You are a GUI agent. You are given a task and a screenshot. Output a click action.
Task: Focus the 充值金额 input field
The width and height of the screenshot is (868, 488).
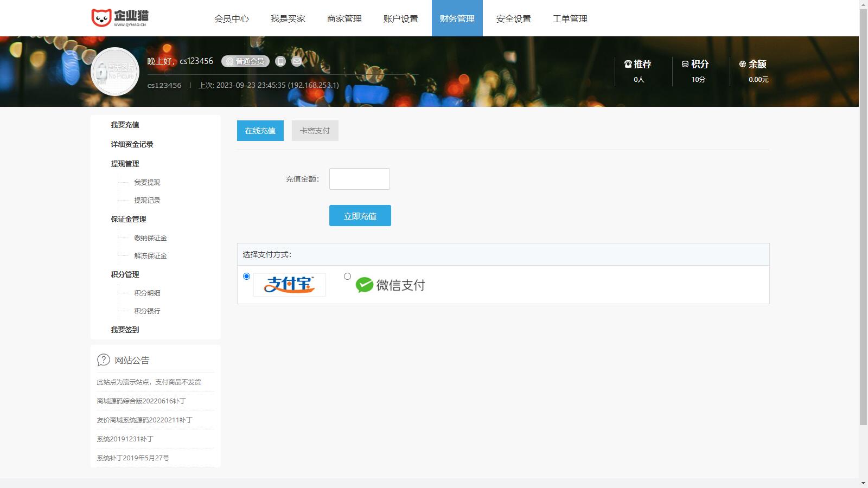[359, 179]
